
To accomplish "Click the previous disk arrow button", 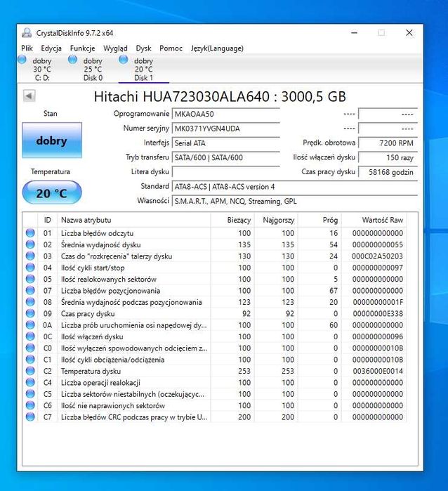I will tap(29, 96).
